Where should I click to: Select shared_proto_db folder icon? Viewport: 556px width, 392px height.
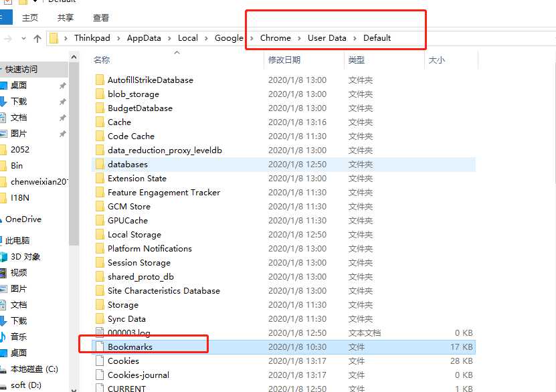pos(100,276)
